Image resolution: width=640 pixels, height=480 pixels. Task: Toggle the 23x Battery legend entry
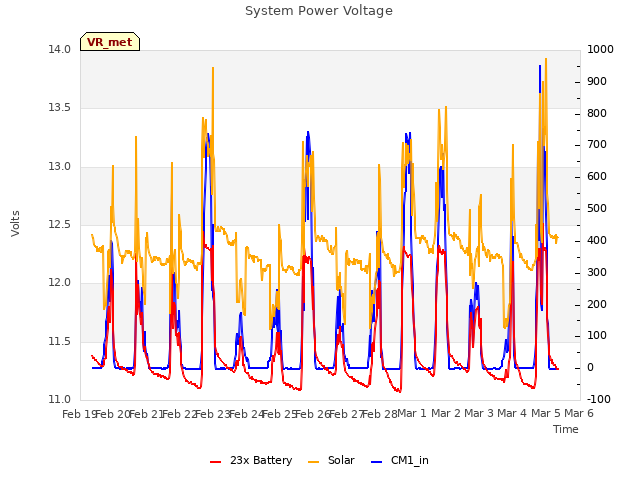point(251,460)
